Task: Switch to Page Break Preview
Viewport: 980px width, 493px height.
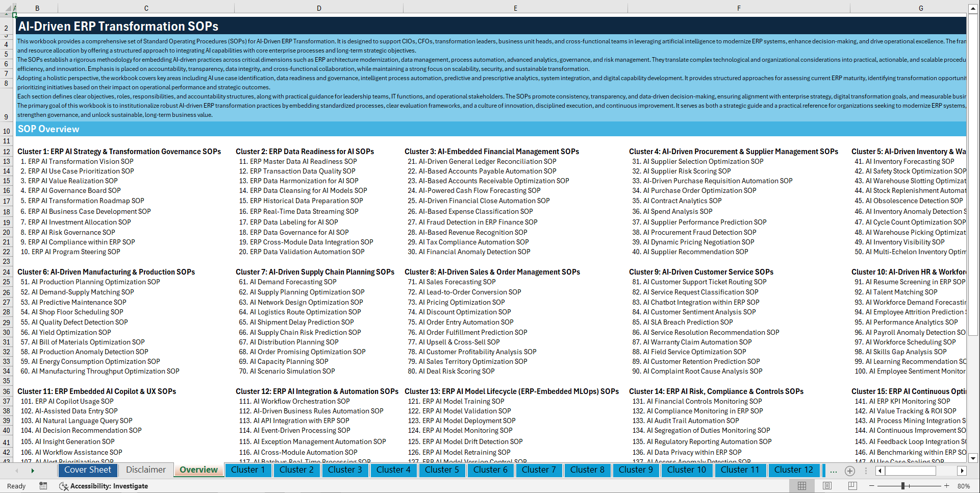Action: pos(852,486)
